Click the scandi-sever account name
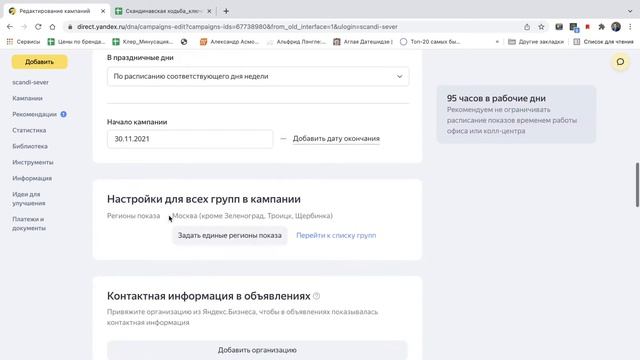Image resolution: width=640 pixels, height=360 pixels. pos(30,82)
